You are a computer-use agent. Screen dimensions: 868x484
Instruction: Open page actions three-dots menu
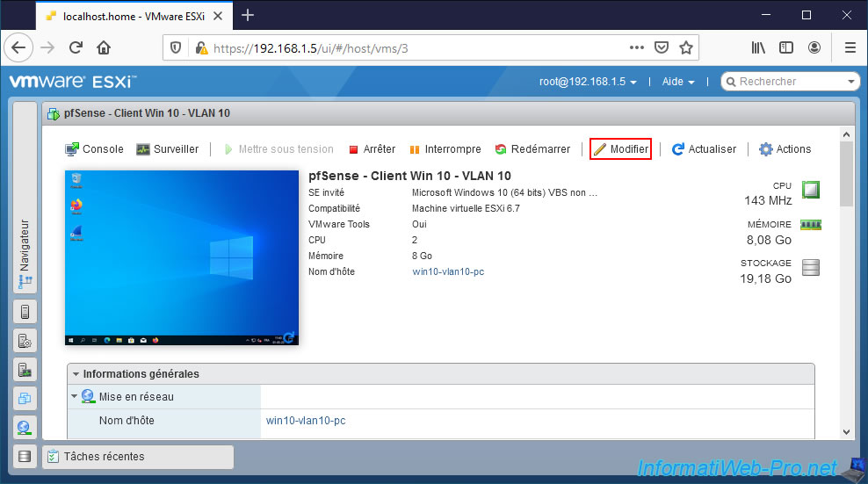[637, 47]
